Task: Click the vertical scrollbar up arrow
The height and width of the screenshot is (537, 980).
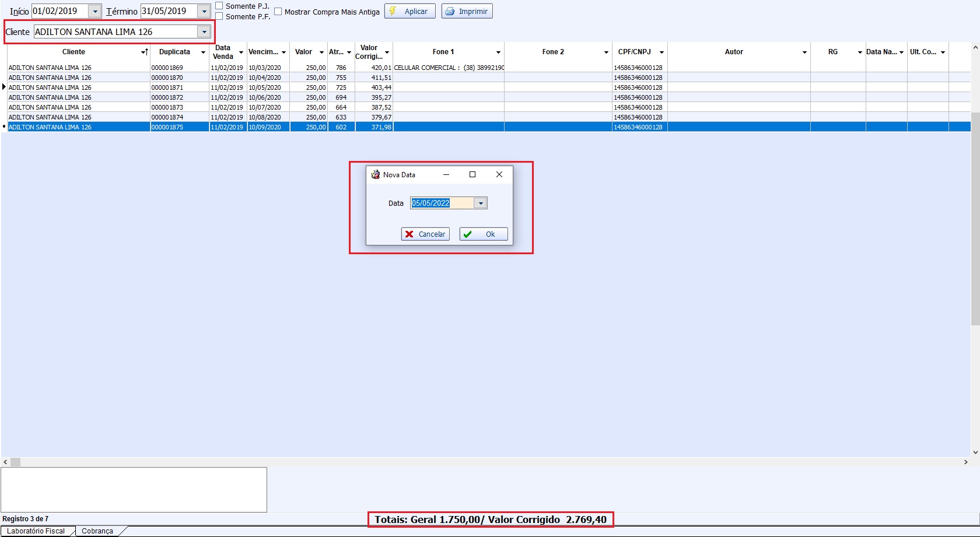Action: (x=975, y=47)
